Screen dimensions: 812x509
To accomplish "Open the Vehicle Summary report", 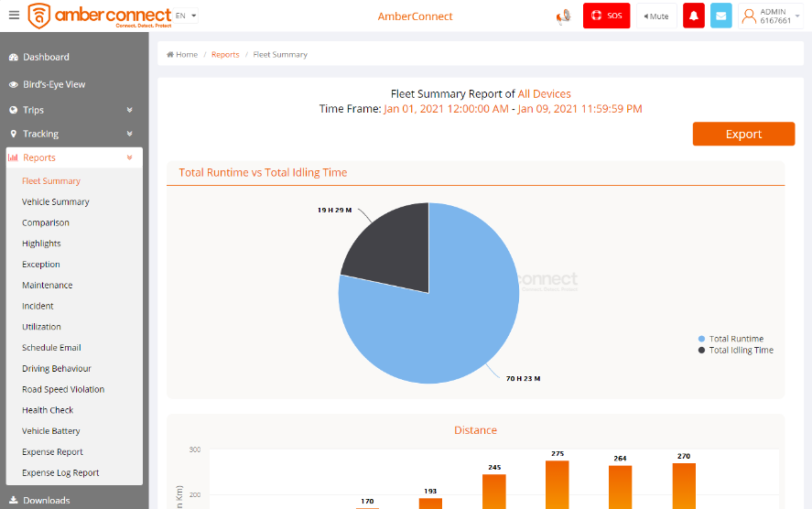I will (x=56, y=202).
